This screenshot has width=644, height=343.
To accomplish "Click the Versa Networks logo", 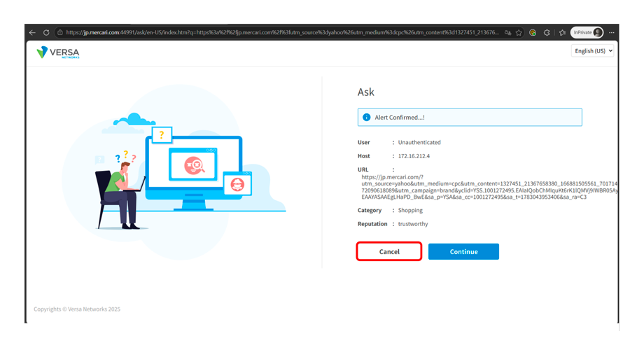I will click(x=58, y=52).
